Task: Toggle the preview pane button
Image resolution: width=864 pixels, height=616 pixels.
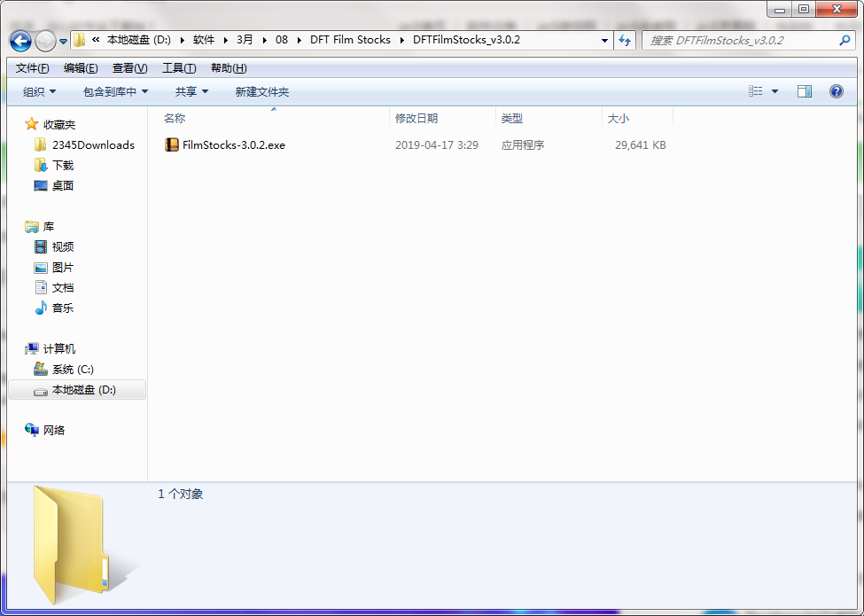Action: point(805,91)
